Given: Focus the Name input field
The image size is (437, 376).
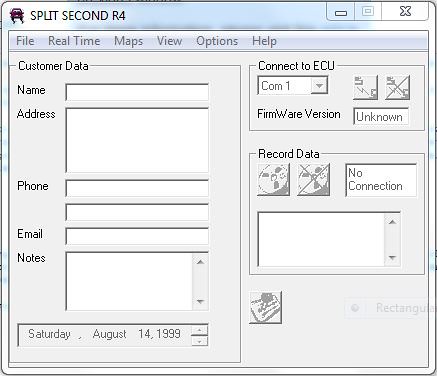Looking at the screenshot, I should click(137, 92).
